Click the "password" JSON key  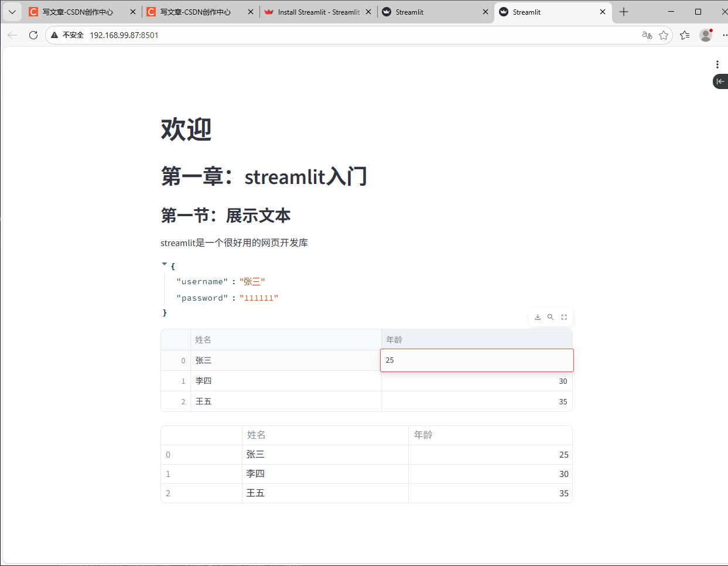tap(202, 298)
